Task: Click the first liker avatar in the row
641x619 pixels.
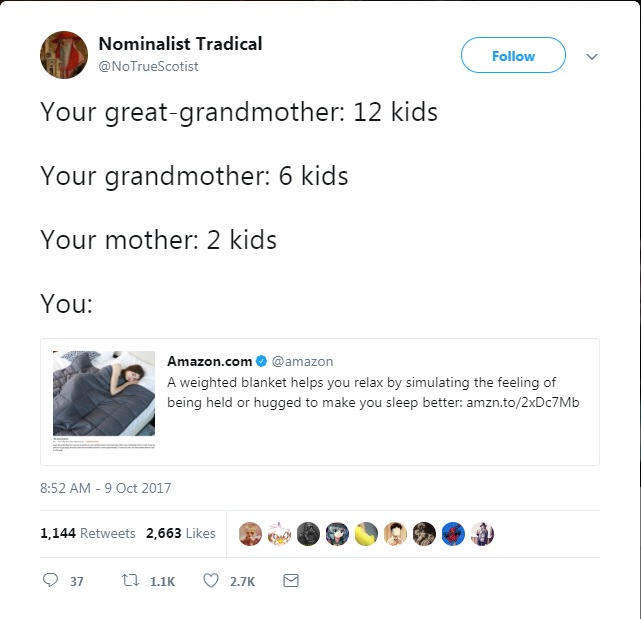Action: point(250,534)
